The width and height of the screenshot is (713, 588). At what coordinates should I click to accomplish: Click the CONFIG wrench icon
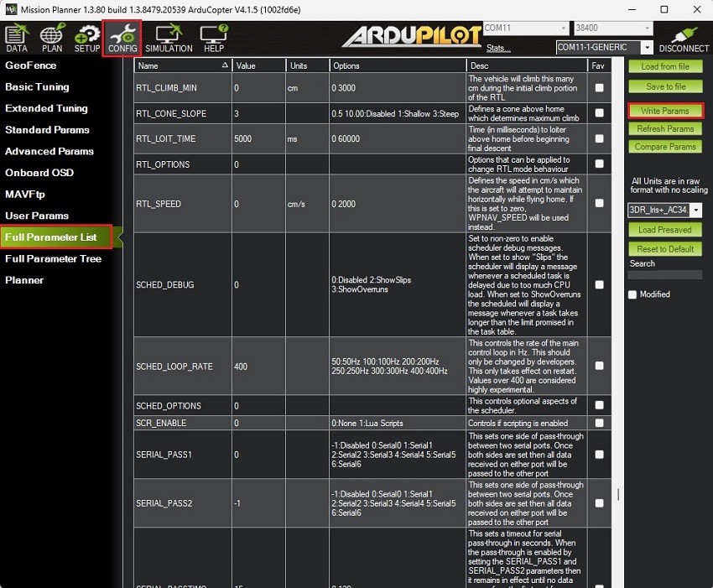tap(122, 39)
